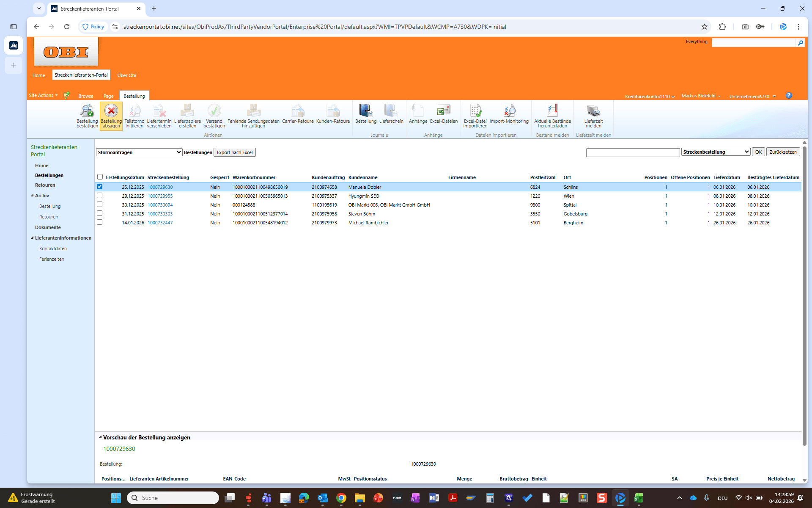Check the checkbox for order 1000730303
The height and width of the screenshot is (508, 812).
(x=100, y=213)
